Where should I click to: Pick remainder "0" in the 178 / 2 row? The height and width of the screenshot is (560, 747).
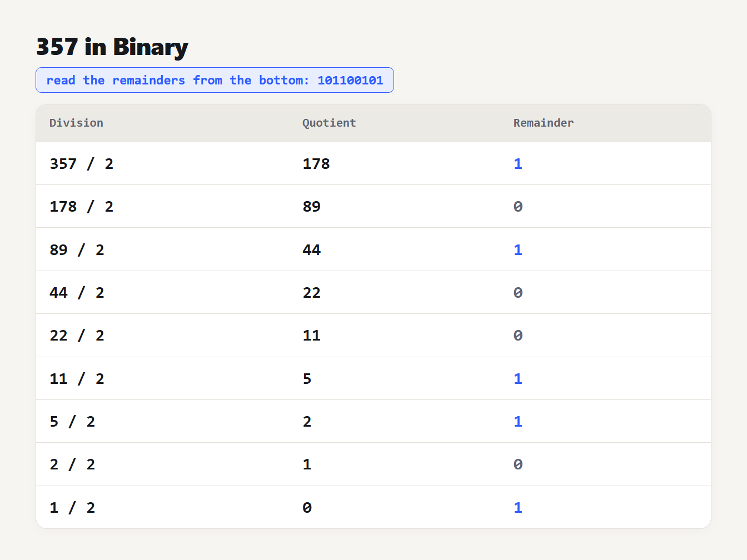coord(518,207)
